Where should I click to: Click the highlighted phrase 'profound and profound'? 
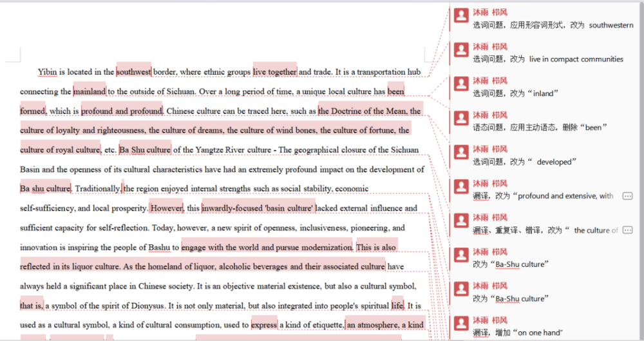point(122,111)
